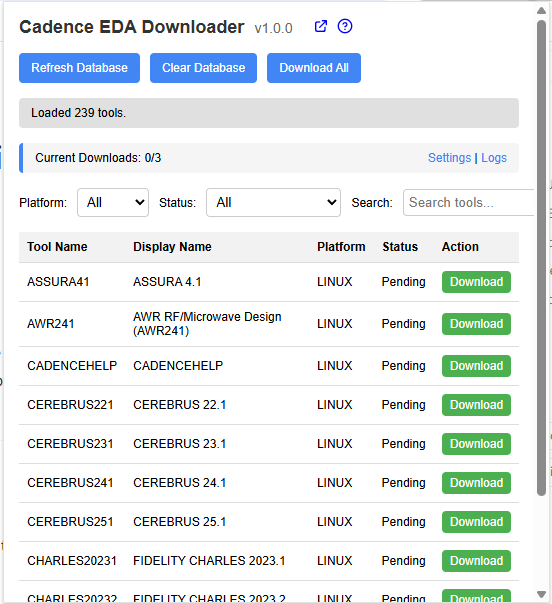Click the CEREBRUS 25.1 display name

coord(180,522)
